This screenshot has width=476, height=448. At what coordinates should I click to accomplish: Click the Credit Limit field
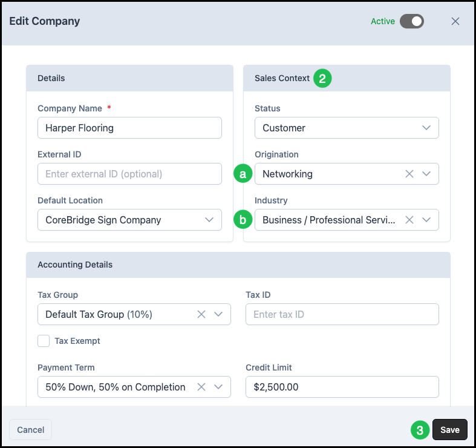342,387
